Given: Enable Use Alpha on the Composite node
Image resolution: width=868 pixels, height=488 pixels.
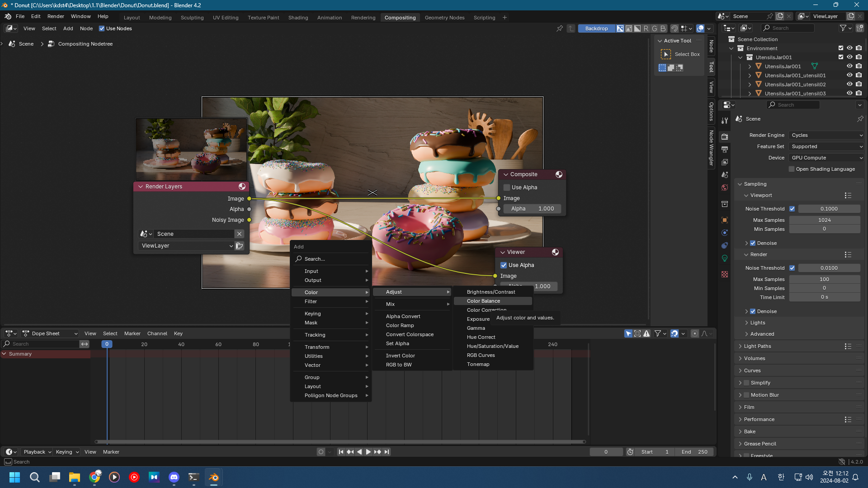Looking at the screenshot, I should pyautogui.click(x=507, y=188).
